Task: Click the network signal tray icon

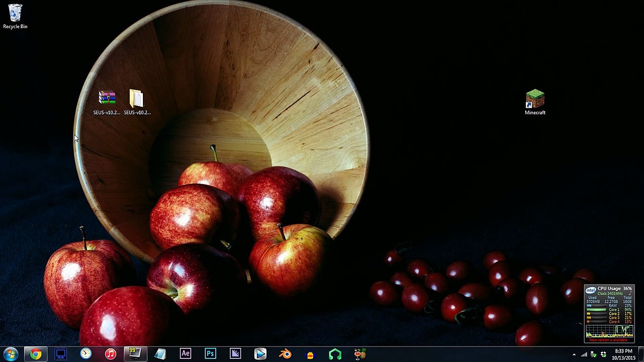Action: [x=584, y=354]
